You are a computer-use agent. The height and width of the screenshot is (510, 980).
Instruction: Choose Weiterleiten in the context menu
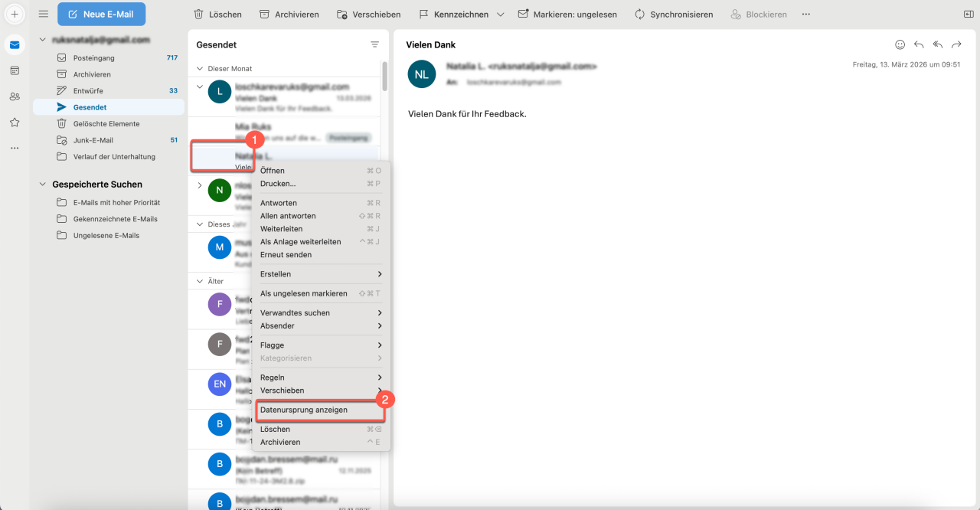(321, 229)
